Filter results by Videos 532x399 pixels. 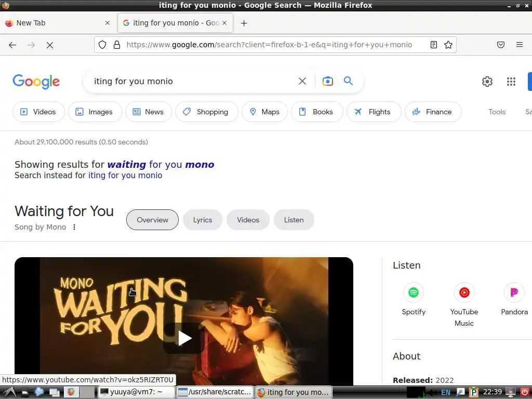38,112
